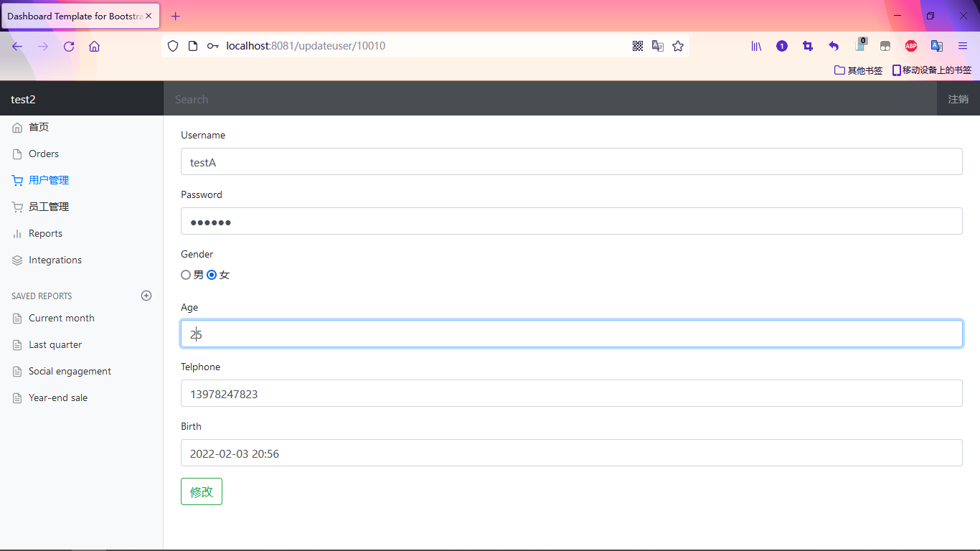
Task: Open 移动设备上的书签 folder
Action: tap(931, 70)
